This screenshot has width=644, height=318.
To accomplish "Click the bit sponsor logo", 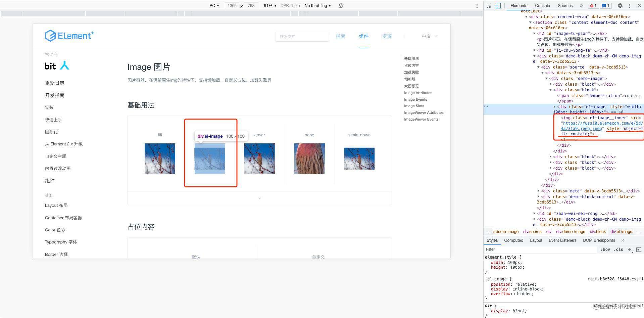I will pos(57,66).
